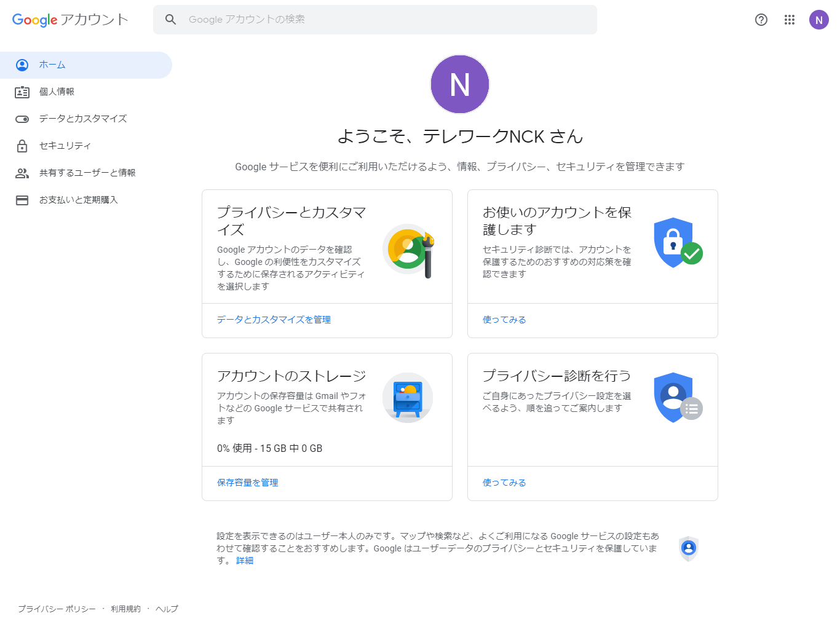Click the 保存容量を管理 link
The image size is (840, 624).
tap(247, 483)
